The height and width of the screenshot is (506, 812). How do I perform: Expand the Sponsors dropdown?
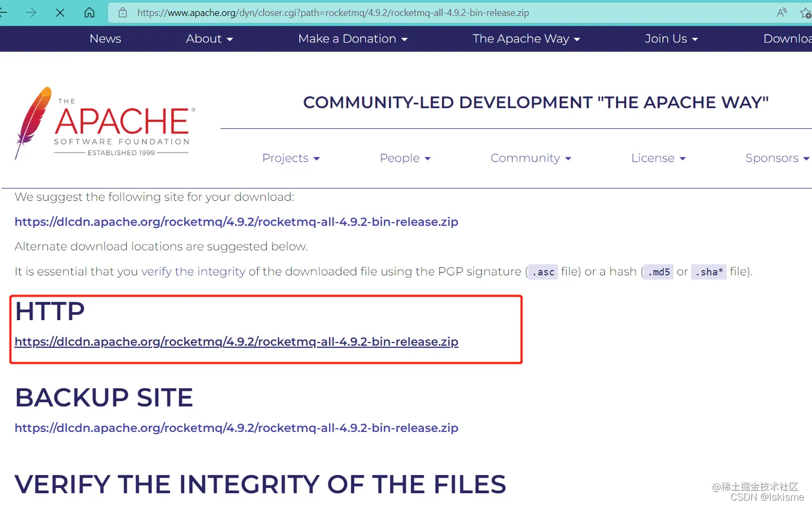[778, 158]
